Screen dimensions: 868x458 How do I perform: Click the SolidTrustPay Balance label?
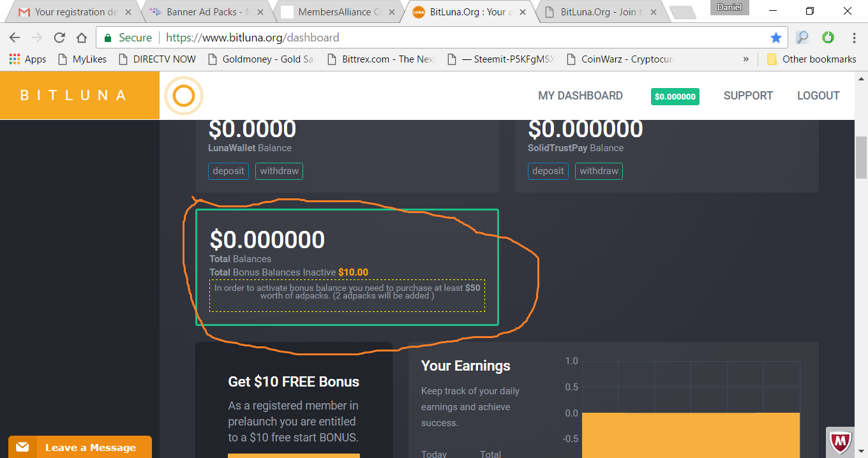[x=576, y=148]
